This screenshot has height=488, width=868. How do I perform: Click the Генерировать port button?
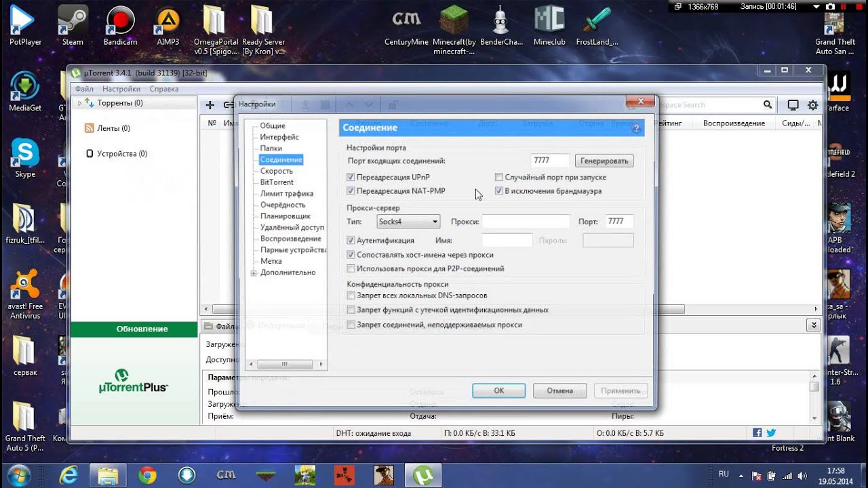604,161
